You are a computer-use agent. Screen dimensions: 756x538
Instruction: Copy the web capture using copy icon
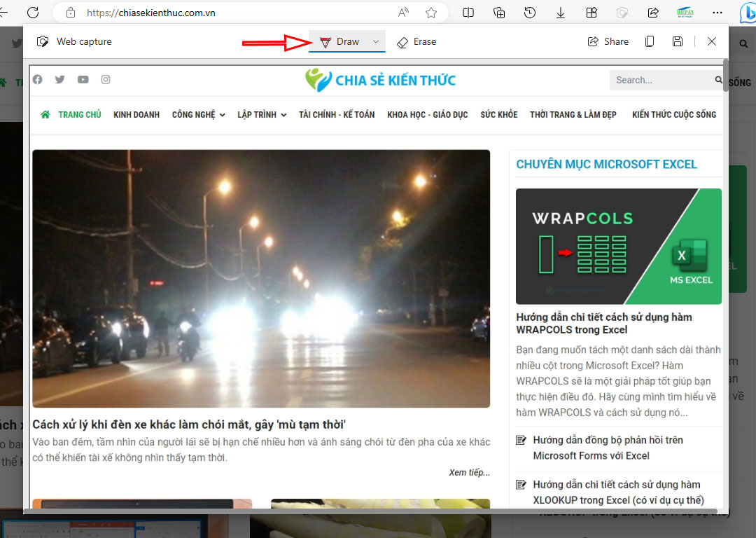[x=649, y=41]
